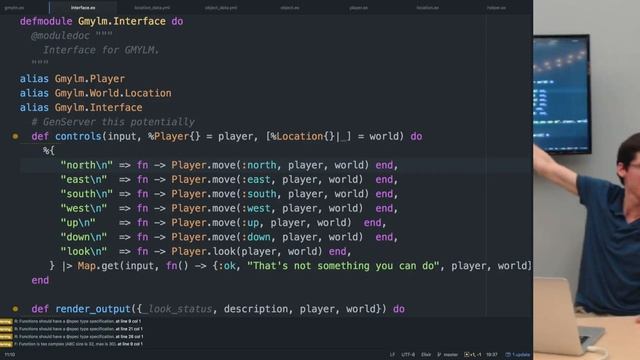
Task: Click 'defmodule' keyword on first line
Action: pyautogui.click(x=46, y=21)
